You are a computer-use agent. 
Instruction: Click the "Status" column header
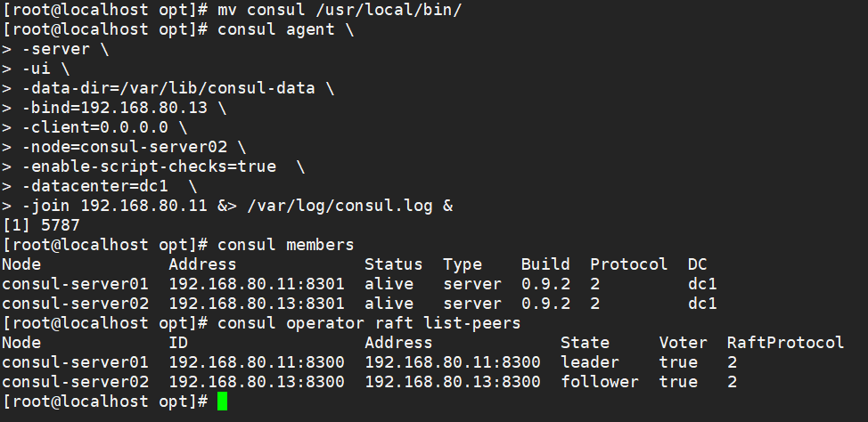point(393,264)
